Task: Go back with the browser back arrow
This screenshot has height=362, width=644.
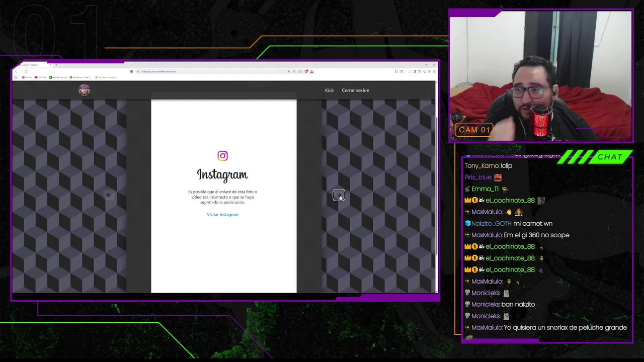Action: pyautogui.click(x=16, y=71)
